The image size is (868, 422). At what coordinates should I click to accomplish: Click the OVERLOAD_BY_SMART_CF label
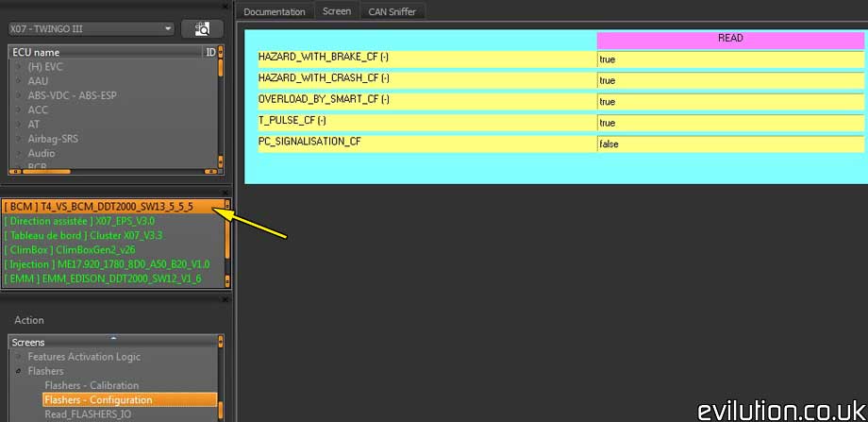(324, 99)
